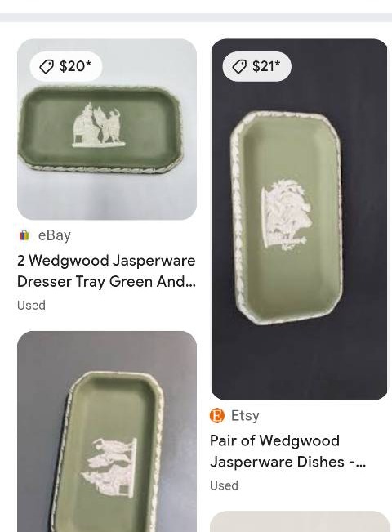Screen dimensions: 392x532
Task: Open 2 Wedgwood Jasperware Dresser Tray listing title
Action: point(106,271)
